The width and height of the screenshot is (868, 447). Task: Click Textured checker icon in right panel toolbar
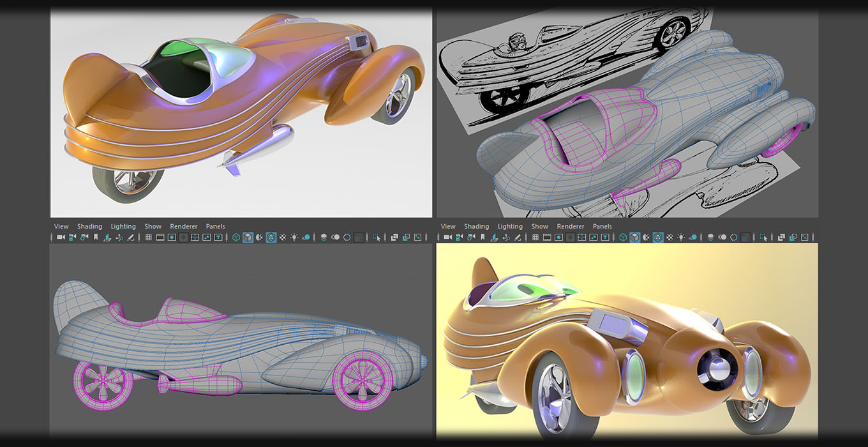click(670, 237)
